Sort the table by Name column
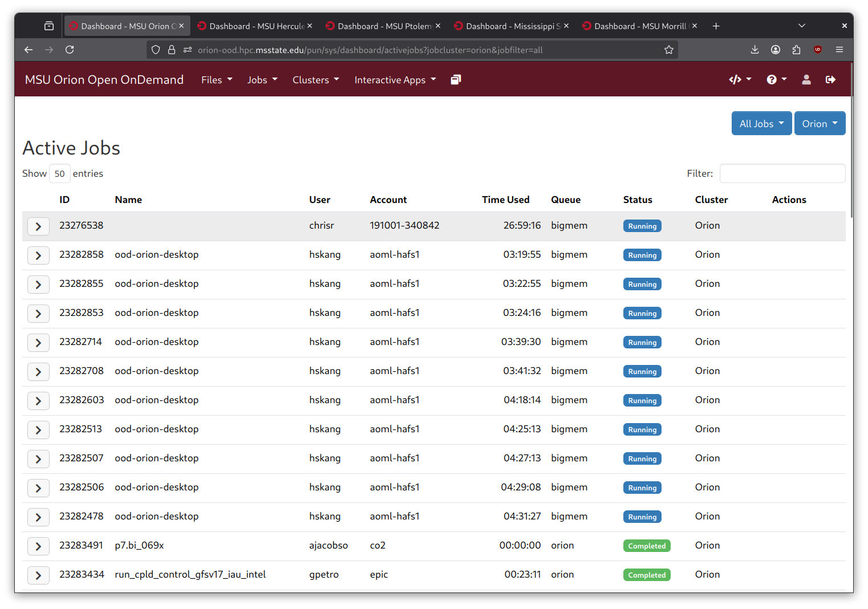The image size is (868, 609). pos(128,200)
